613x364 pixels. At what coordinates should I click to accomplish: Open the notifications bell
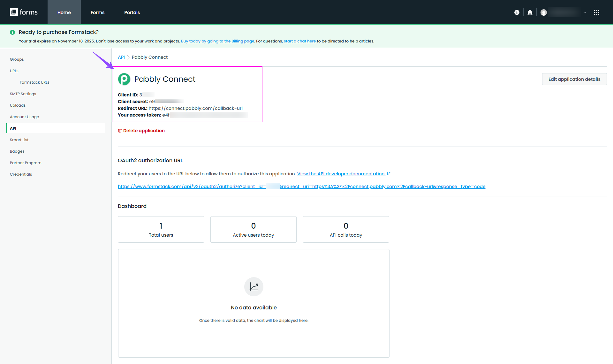530,12
